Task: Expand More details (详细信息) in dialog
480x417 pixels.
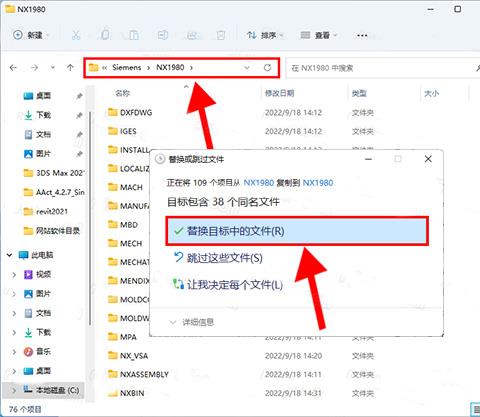Action: (x=192, y=322)
